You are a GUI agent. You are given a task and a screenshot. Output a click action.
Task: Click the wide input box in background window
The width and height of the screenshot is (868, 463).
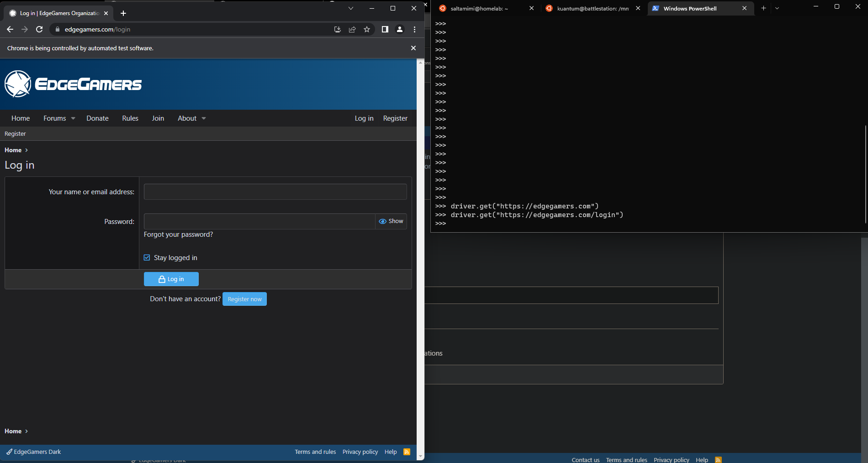click(x=571, y=295)
